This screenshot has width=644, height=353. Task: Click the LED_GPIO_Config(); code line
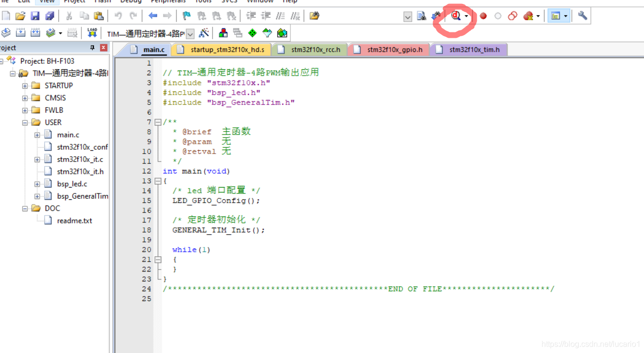[x=216, y=200]
